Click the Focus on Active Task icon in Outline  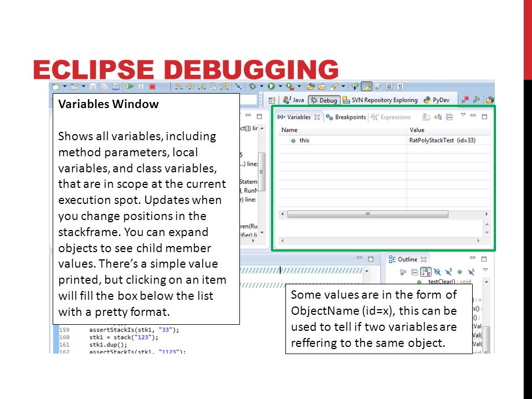(x=403, y=272)
